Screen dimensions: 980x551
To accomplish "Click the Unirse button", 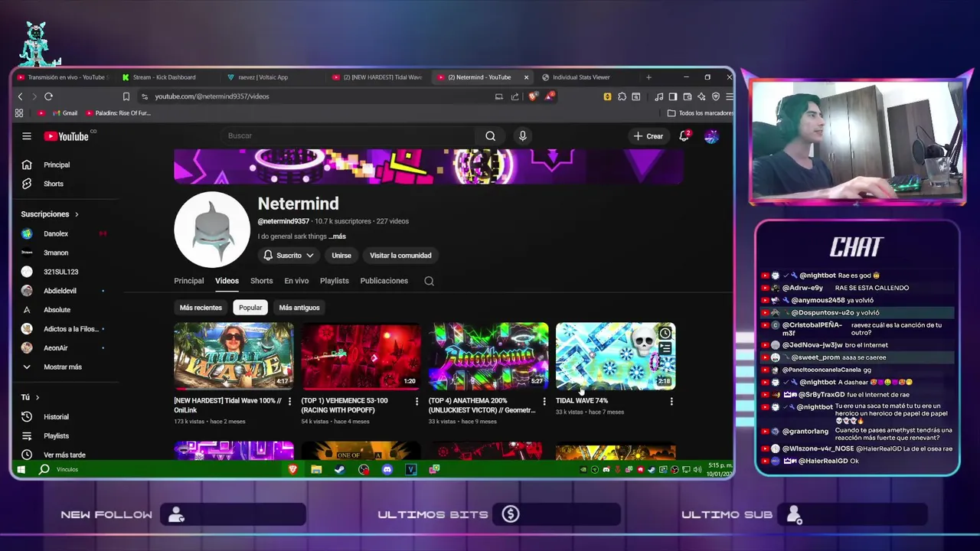I will tap(341, 256).
